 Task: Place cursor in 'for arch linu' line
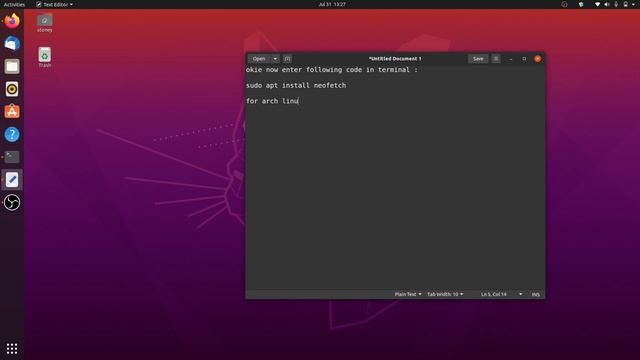tap(272, 101)
